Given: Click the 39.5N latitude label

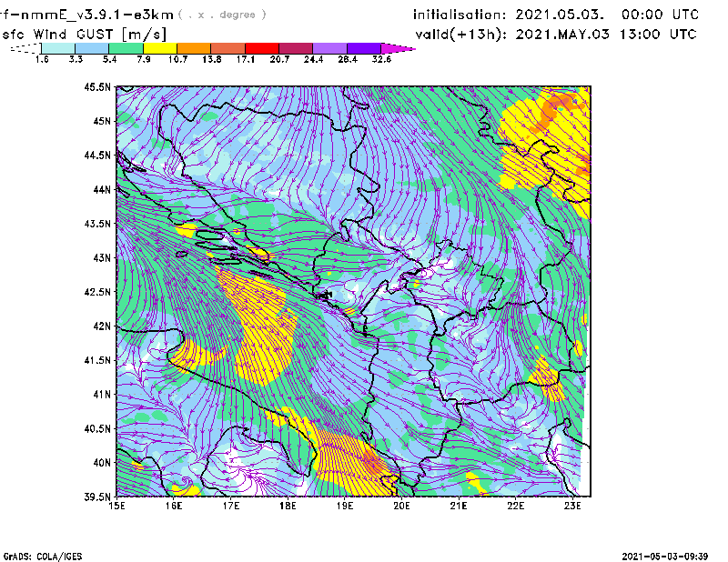Looking at the screenshot, I should click(x=97, y=497).
